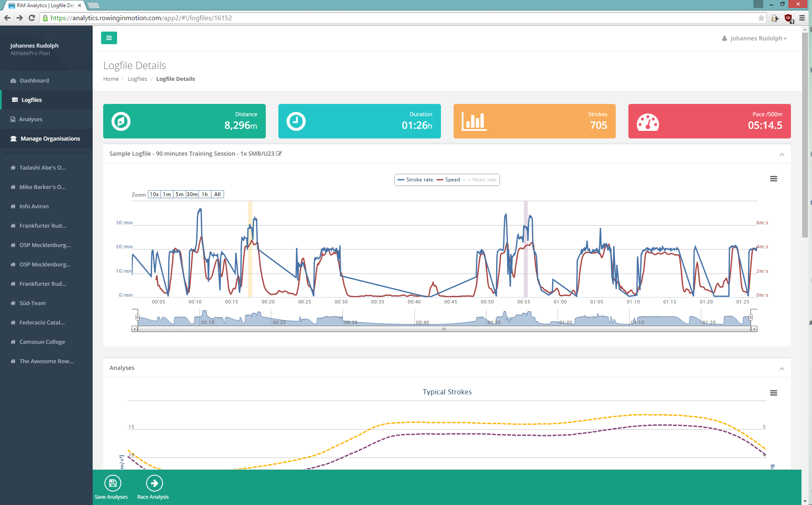Open the Johannes Rudolph user dropdown
Screen dimensions: 812x505
(754, 38)
